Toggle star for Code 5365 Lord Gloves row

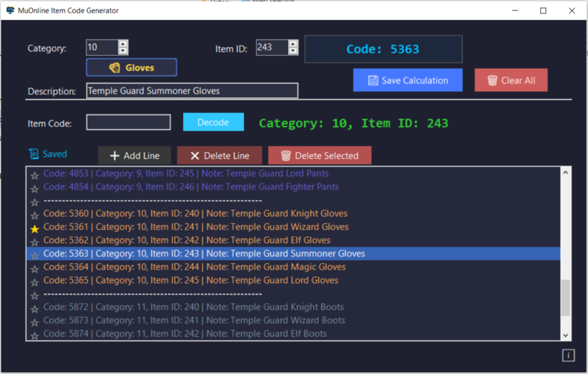35,282
